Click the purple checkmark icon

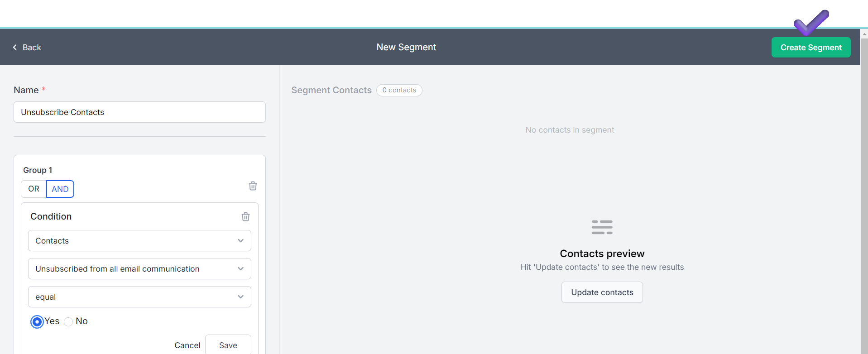[811, 23]
